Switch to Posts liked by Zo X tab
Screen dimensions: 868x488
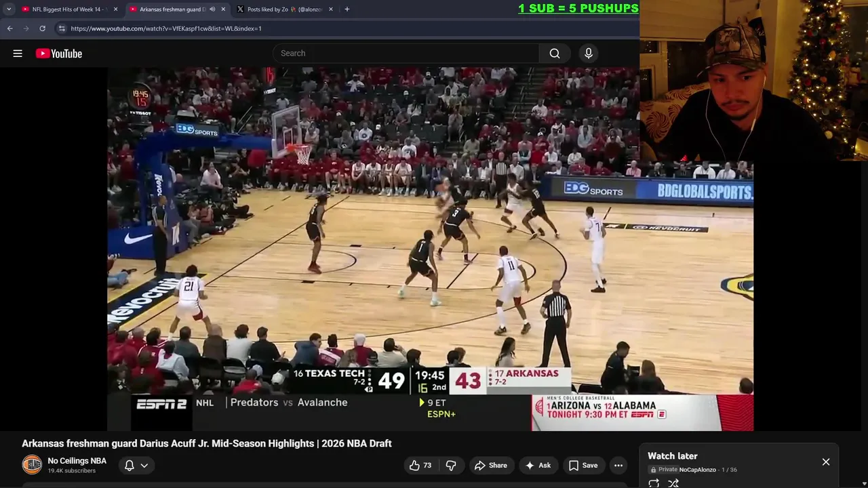[x=284, y=9]
